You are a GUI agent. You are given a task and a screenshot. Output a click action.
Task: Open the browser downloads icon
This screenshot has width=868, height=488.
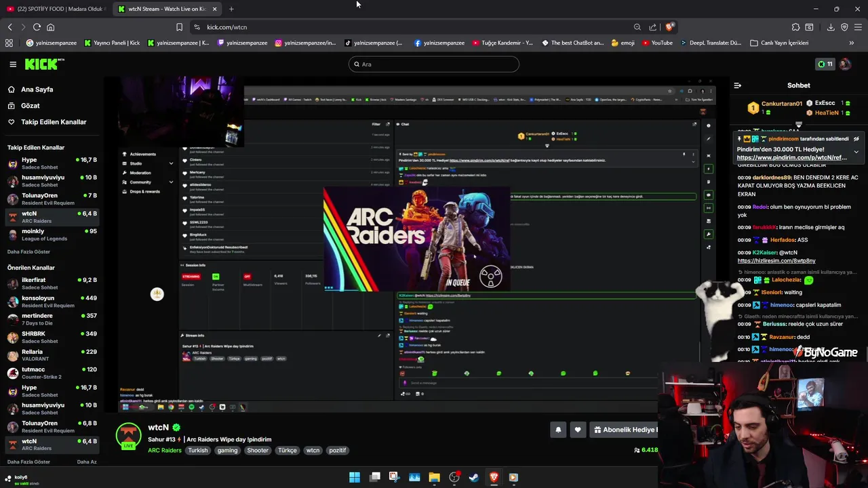(x=831, y=27)
